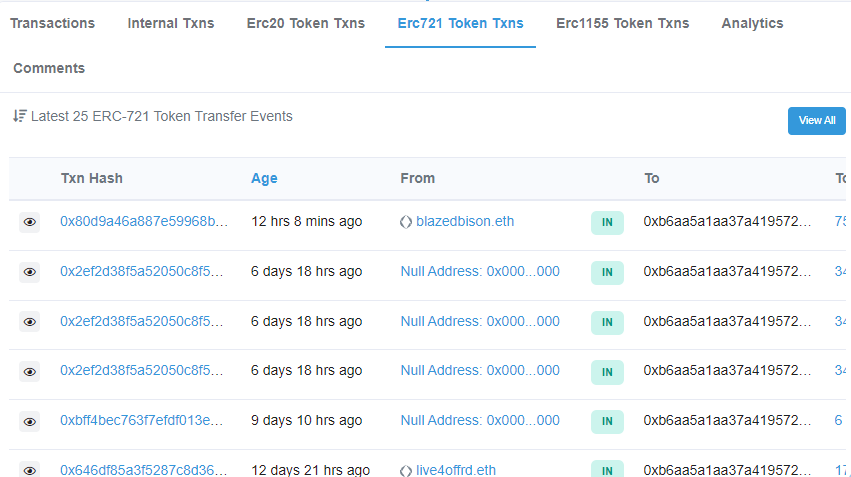
Task: Click the View All button
Action: tap(816, 120)
